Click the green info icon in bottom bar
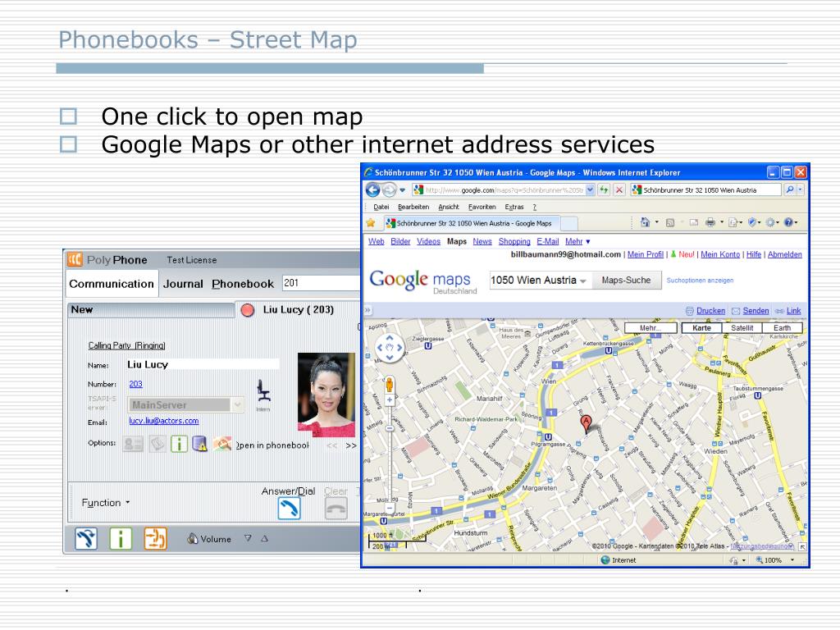This screenshot has height=630, width=840. tap(121, 538)
